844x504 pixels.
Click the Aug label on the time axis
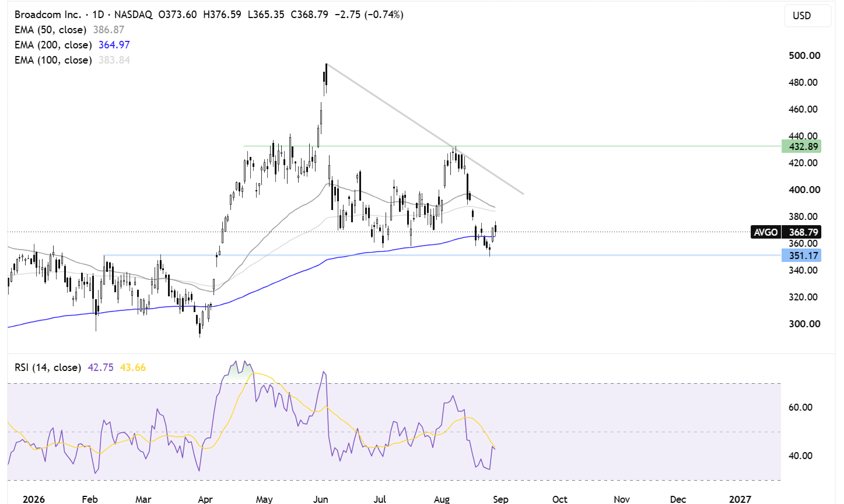tap(442, 499)
